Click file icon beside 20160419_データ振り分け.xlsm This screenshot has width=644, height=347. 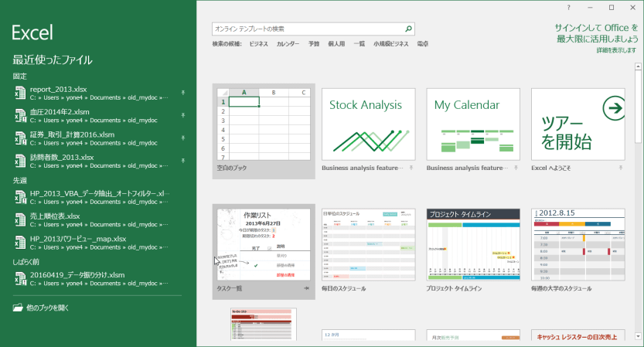tap(19, 278)
